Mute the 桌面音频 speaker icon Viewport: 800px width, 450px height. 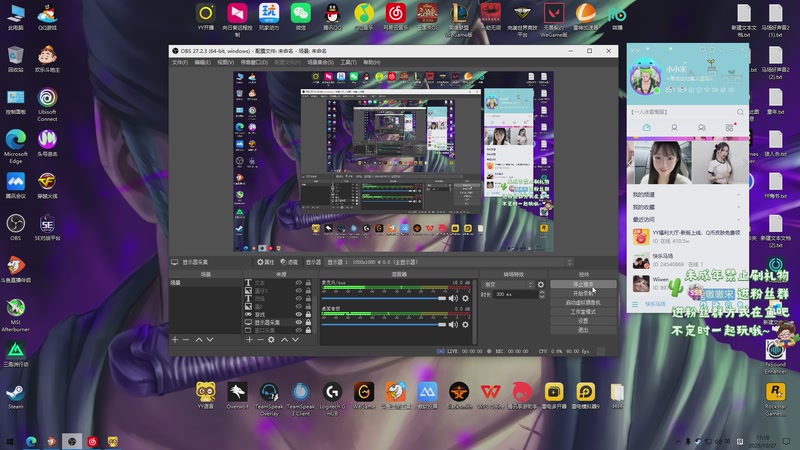pos(453,324)
